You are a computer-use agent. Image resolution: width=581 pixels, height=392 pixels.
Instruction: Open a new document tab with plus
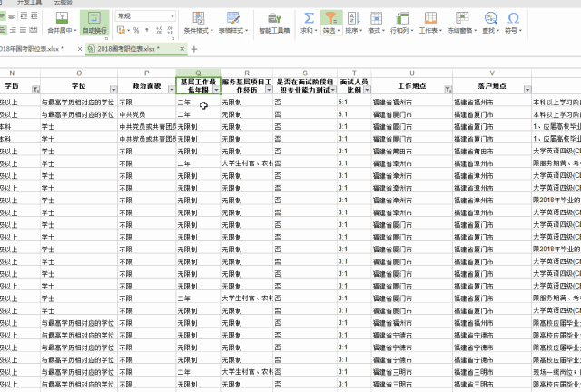(194, 49)
